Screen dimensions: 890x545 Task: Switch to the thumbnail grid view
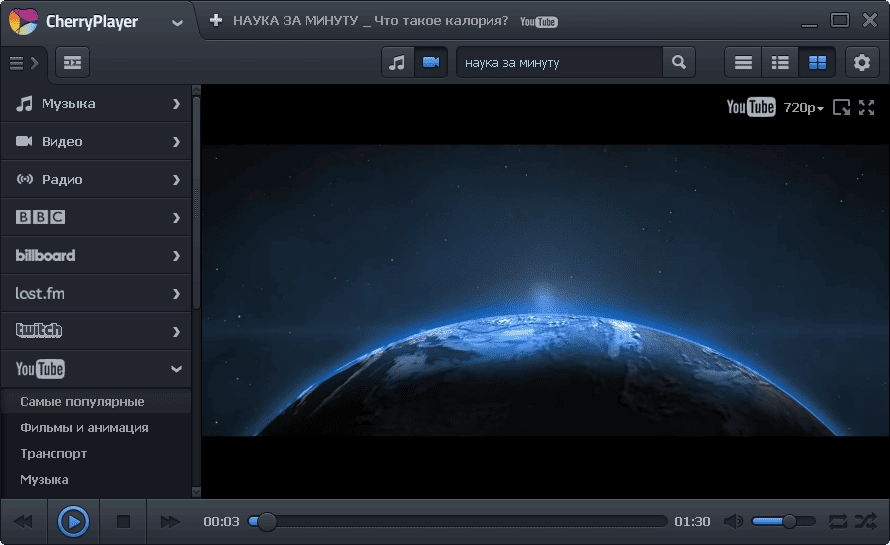817,62
